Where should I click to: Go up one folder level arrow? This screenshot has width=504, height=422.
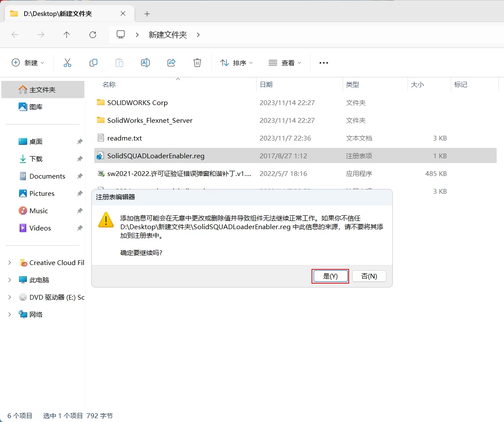[x=67, y=35]
